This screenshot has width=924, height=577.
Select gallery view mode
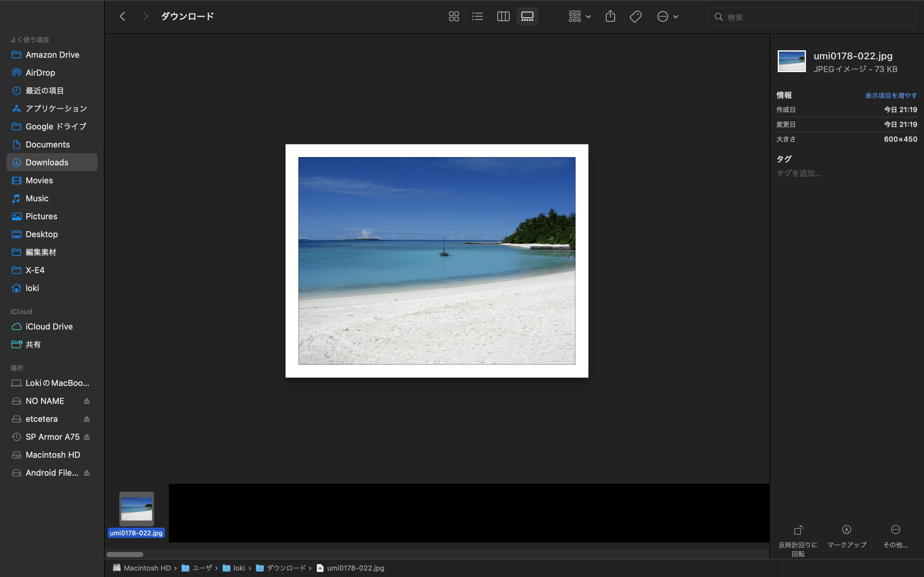pos(527,16)
